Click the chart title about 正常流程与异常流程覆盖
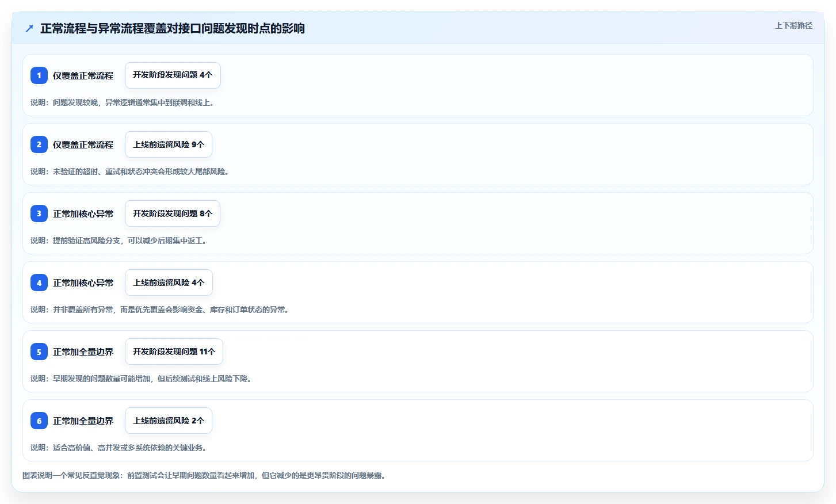836x504 pixels. [173, 28]
